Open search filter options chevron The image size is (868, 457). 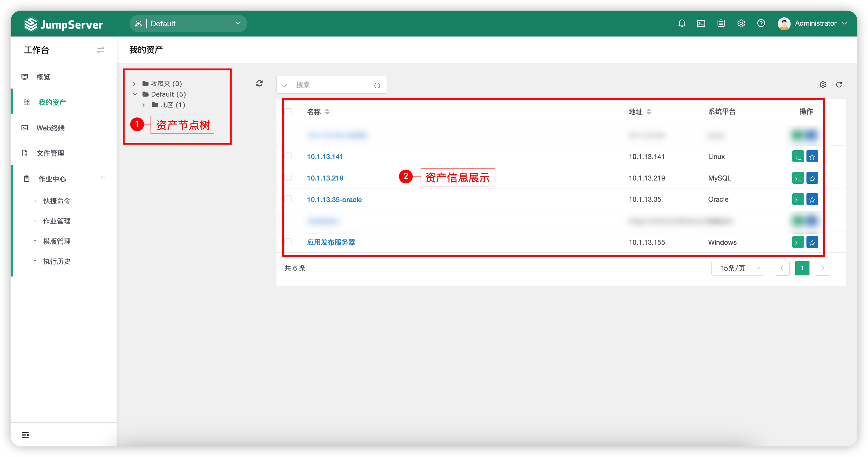pyautogui.click(x=284, y=85)
